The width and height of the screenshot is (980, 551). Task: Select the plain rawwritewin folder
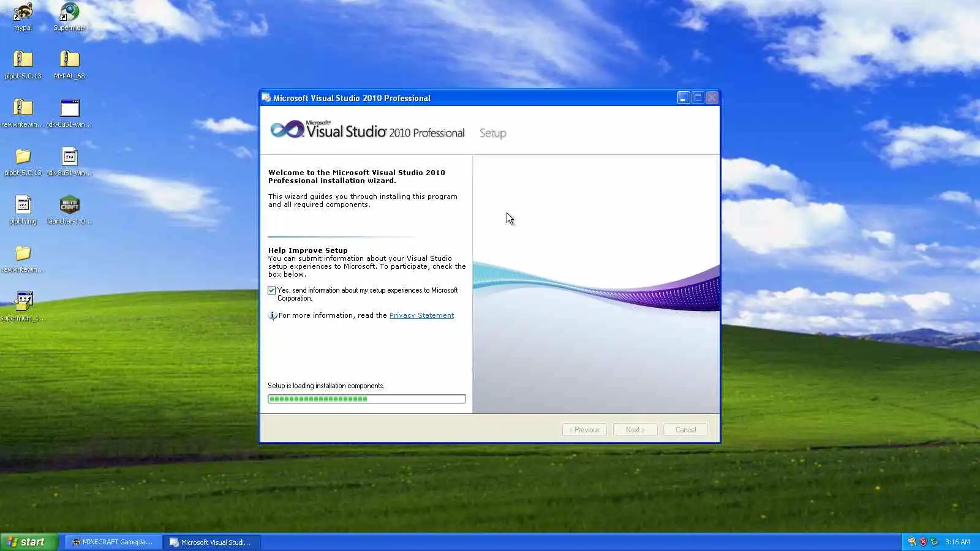point(23,253)
